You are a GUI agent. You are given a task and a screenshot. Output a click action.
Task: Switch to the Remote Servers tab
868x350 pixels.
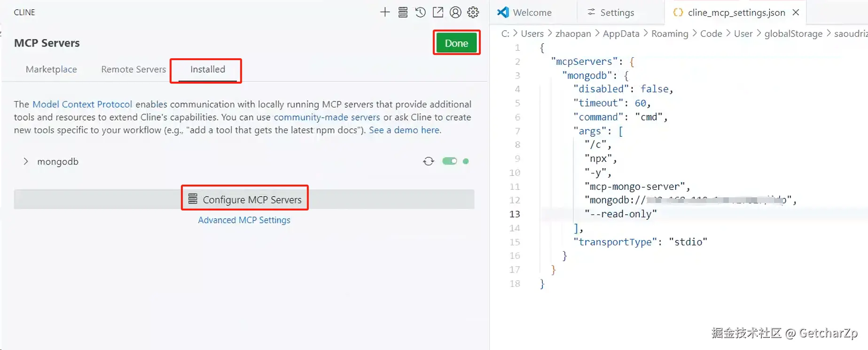[x=133, y=69]
